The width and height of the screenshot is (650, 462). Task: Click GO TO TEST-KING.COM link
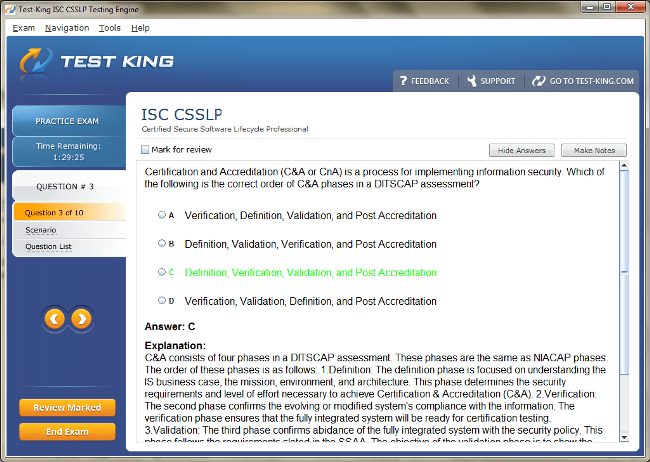click(592, 81)
